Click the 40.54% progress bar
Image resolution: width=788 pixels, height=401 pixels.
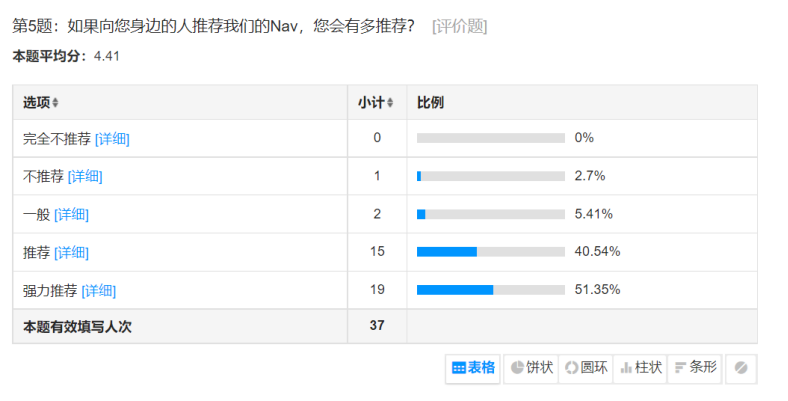point(491,252)
